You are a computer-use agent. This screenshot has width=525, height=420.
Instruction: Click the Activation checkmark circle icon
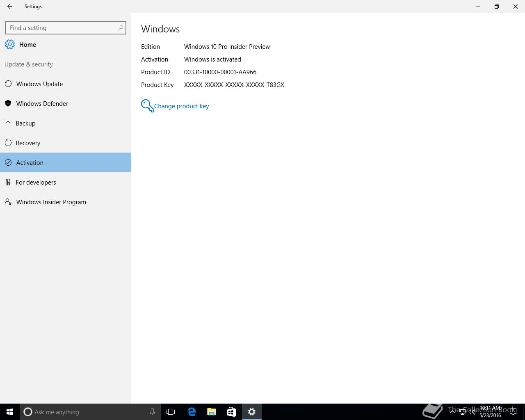(8, 163)
